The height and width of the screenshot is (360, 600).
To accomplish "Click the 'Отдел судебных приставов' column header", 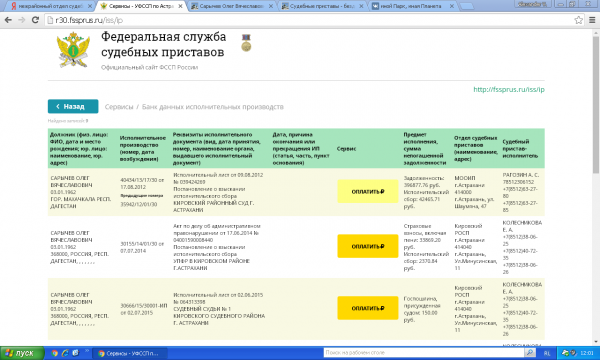I will (476, 148).
